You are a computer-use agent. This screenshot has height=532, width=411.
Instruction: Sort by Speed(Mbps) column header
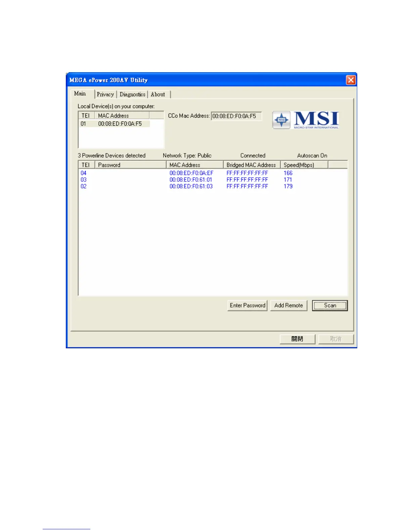pyautogui.click(x=304, y=165)
